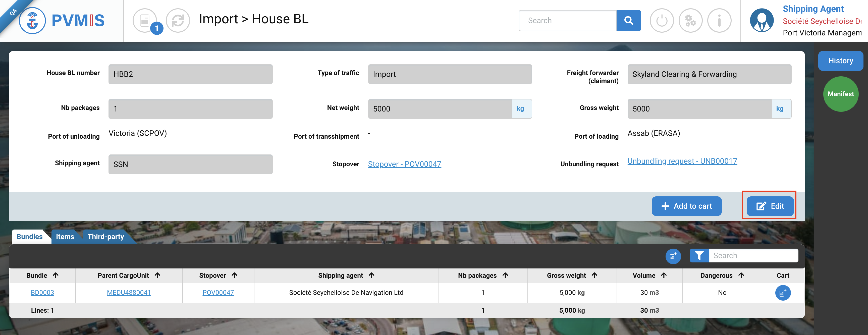Open Stopover - POV00047 link
This screenshot has height=335, width=868.
coord(404,164)
